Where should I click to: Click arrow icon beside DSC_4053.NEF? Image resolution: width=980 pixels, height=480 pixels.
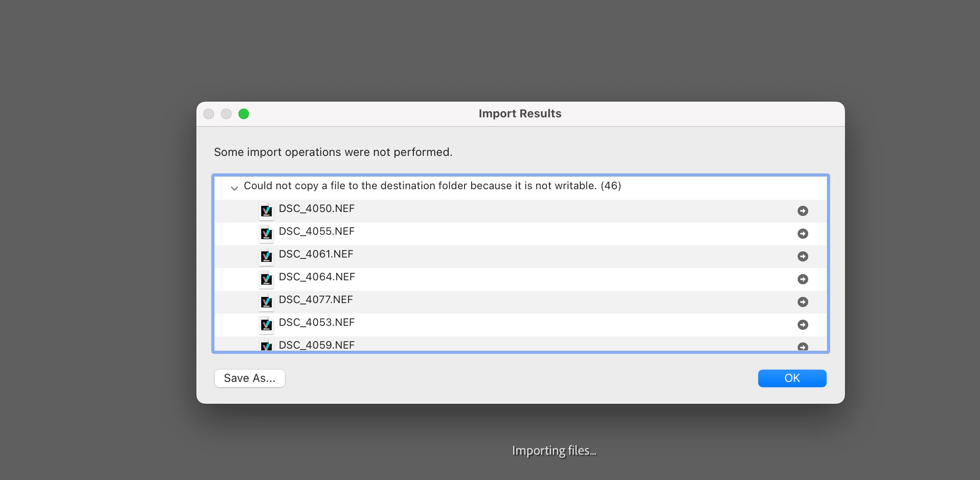(802, 325)
